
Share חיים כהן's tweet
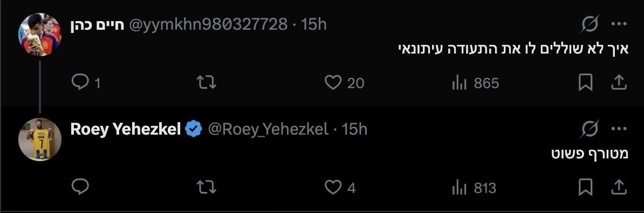pos(619,82)
